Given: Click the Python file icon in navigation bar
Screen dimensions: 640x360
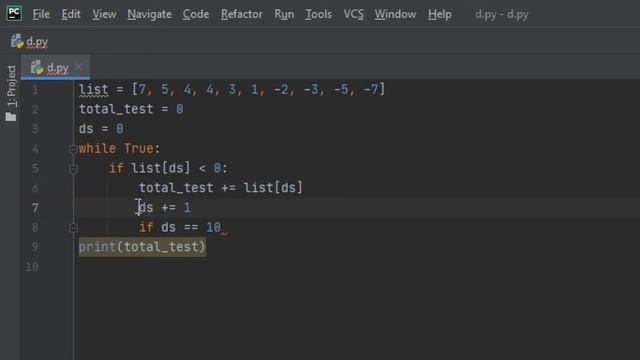Looking at the screenshot, I should coord(17,41).
